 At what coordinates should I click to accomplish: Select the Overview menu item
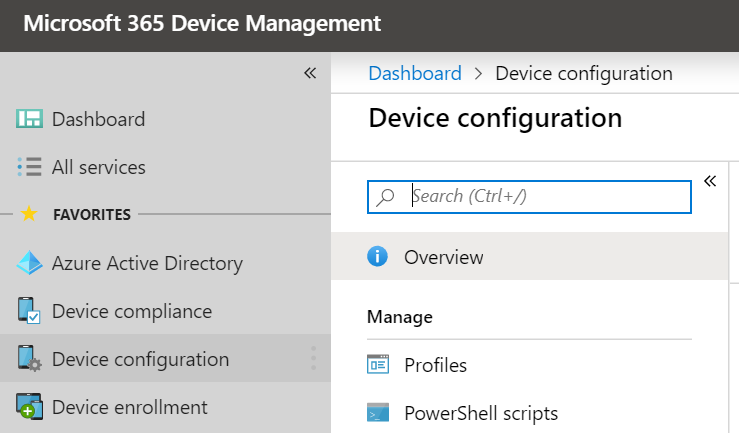[443, 257]
